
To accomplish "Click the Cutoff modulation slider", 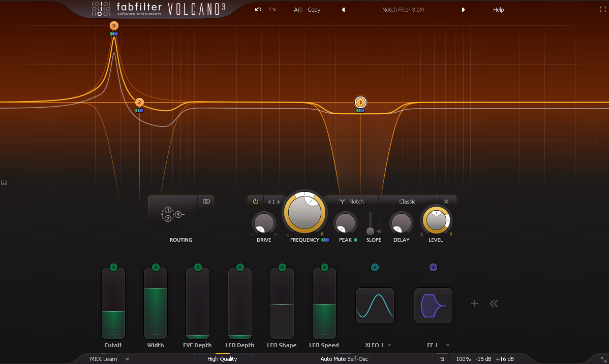I will tap(113, 303).
